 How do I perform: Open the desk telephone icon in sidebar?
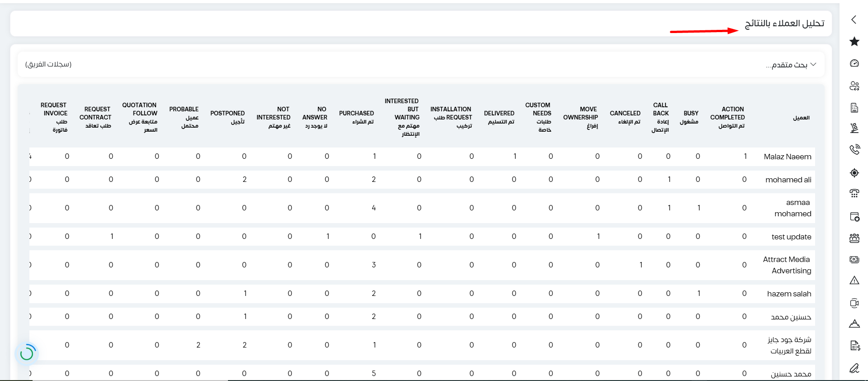(854, 193)
